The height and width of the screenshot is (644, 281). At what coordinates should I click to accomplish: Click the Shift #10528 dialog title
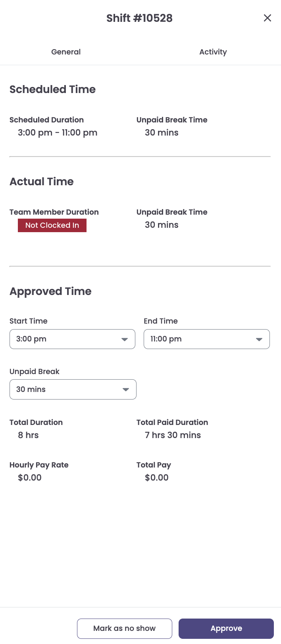140,18
